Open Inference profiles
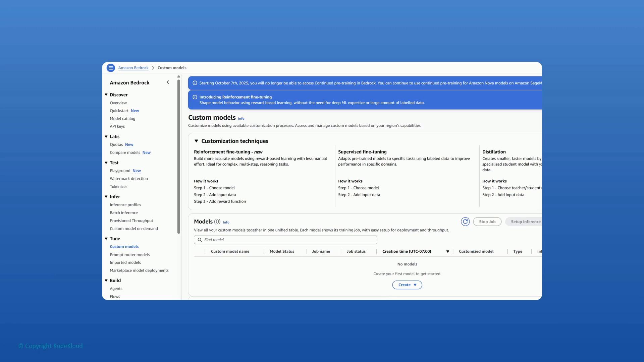The height and width of the screenshot is (362, 644). [125, 205]
